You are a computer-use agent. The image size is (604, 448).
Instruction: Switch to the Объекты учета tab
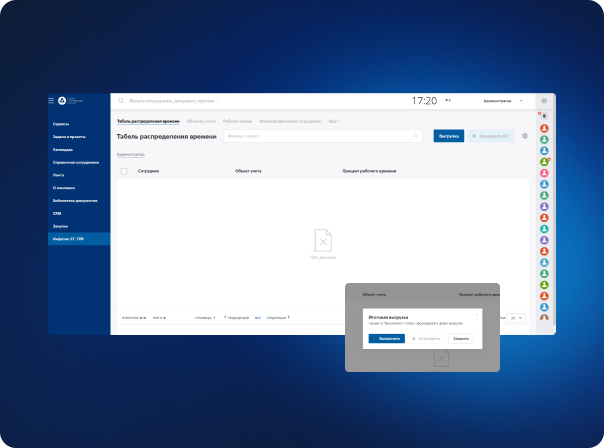click(x=201, y=121)
